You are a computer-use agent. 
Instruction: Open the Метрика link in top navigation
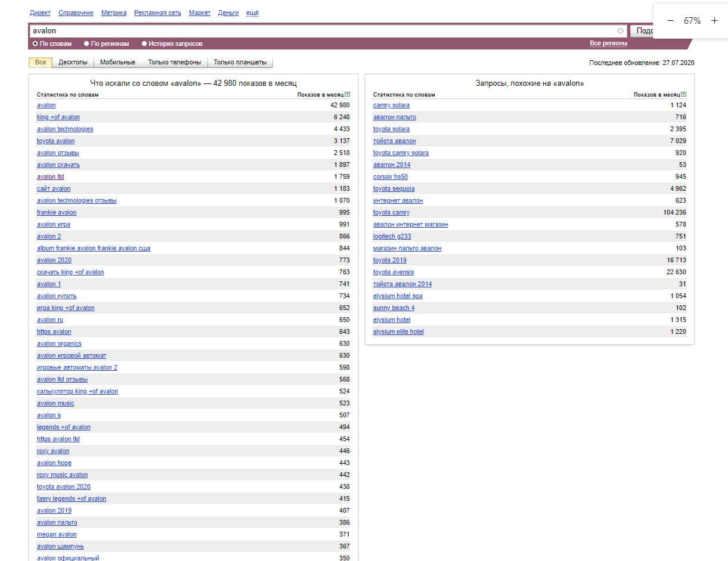tap(114, 13)
